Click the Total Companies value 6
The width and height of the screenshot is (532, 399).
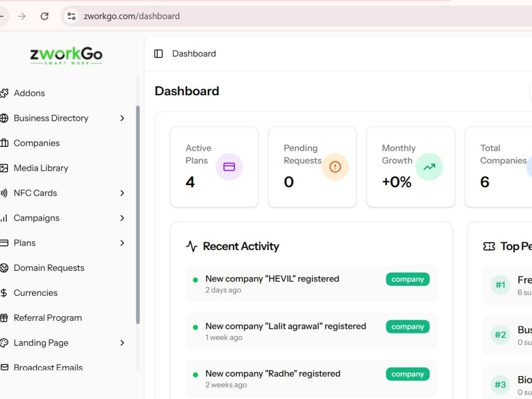pyautogui.click(x=485, y=182)
